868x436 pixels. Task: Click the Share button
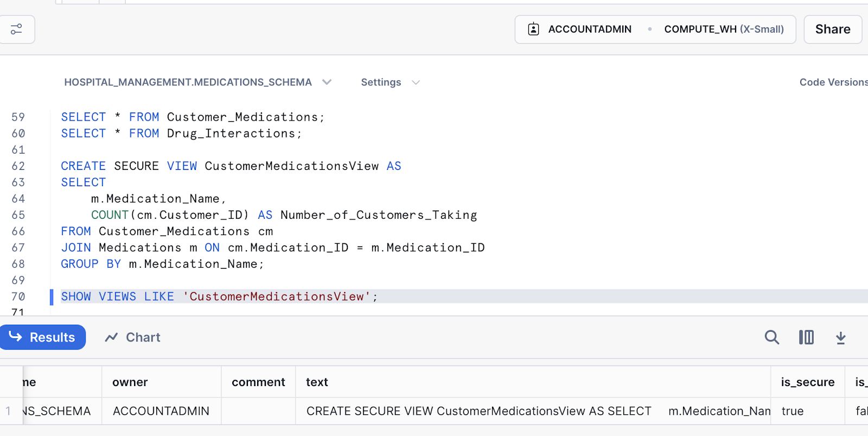pos(833,29)
